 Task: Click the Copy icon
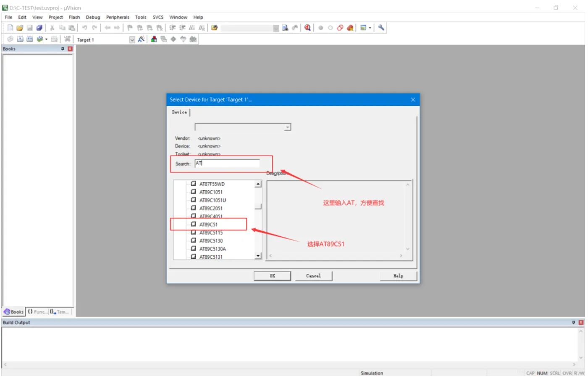(x=62, y=28)
